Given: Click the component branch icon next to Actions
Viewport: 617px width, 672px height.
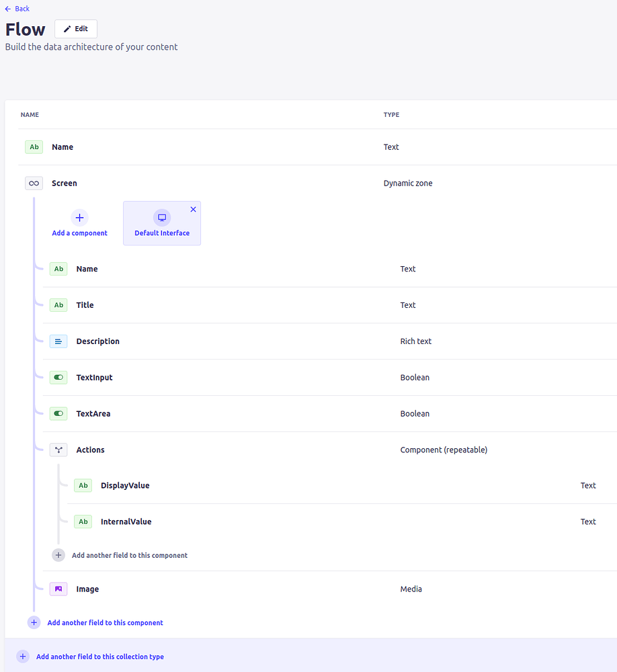Looking at the screenshot, I should tap(58, 450).
